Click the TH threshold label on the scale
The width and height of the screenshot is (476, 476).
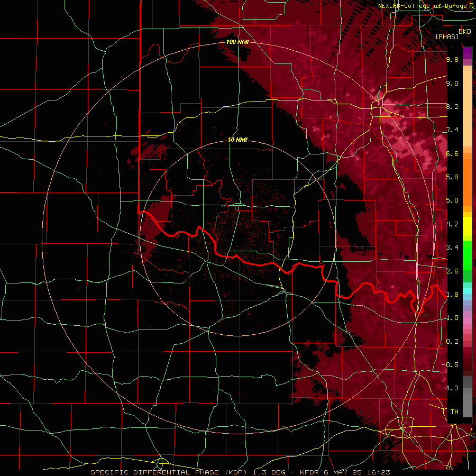coord(454,412)
